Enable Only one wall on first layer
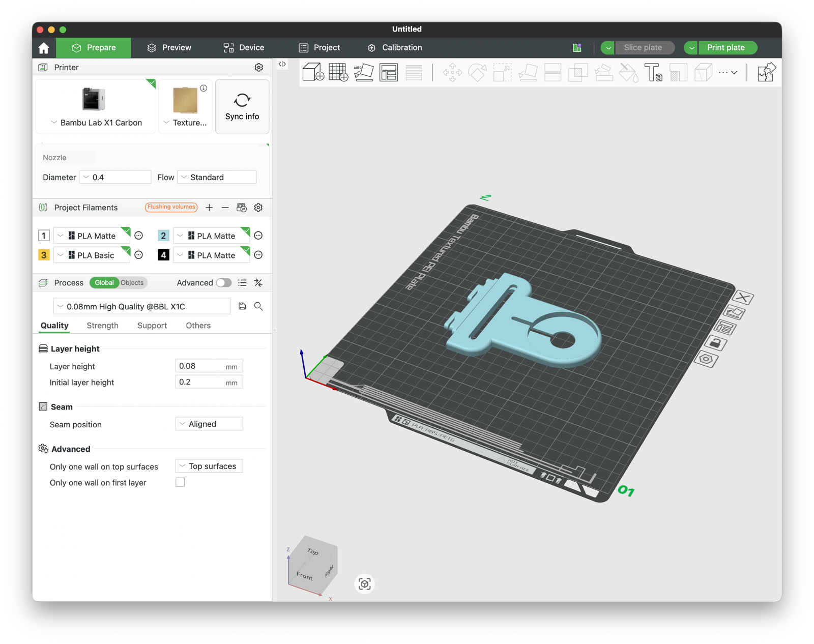The width and height of the screenshot is (814, 644). pyautogui.click(x=180, y=482)
